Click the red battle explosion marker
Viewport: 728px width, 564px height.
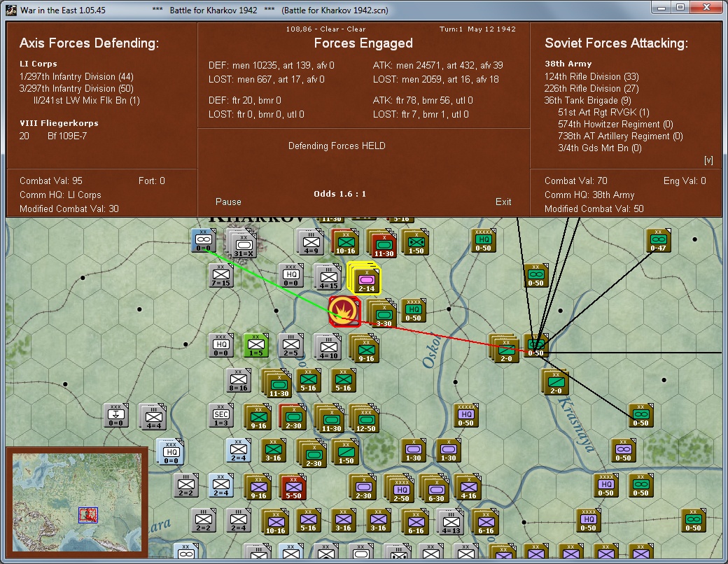tap(344, 311)
